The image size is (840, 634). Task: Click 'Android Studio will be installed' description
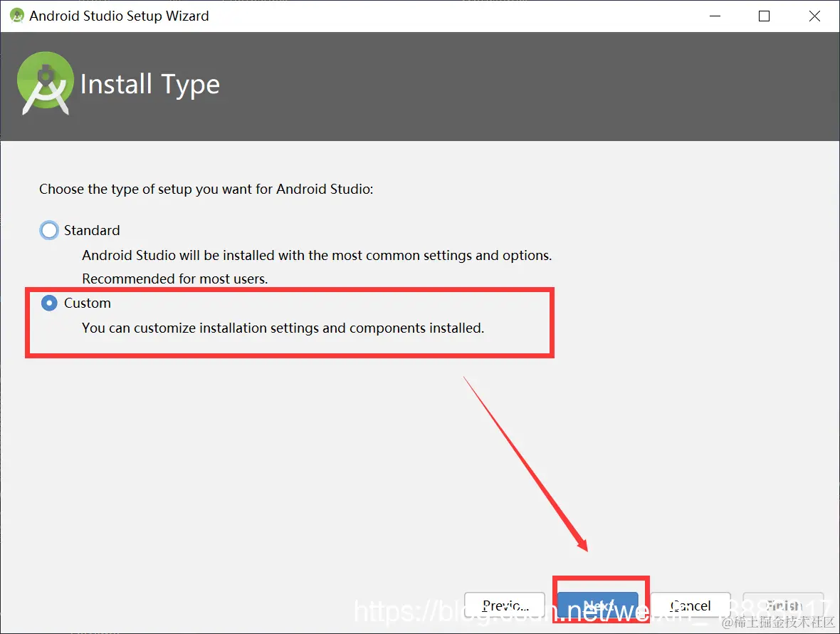(317, 255)
